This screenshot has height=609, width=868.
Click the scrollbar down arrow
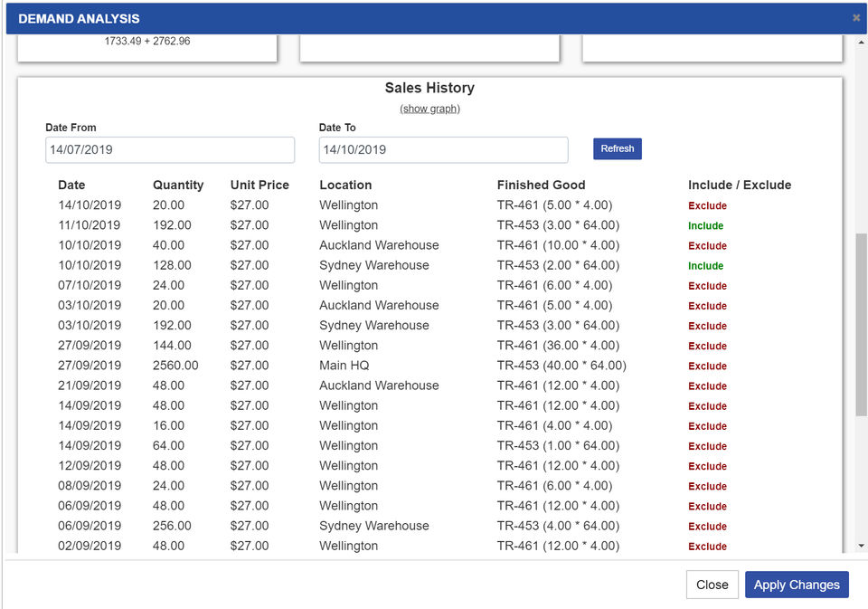[861, 546]
